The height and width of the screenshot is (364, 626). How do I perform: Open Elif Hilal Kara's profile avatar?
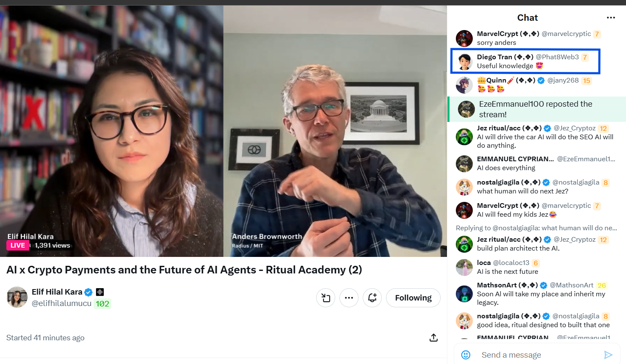[17, 297]
